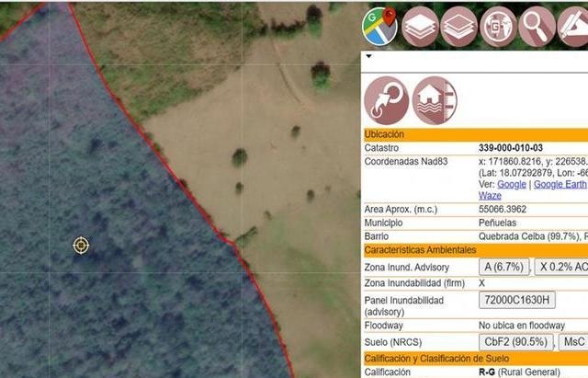Click the MsC soil button
Screen dimensions: 588x378
coord(573,342)
